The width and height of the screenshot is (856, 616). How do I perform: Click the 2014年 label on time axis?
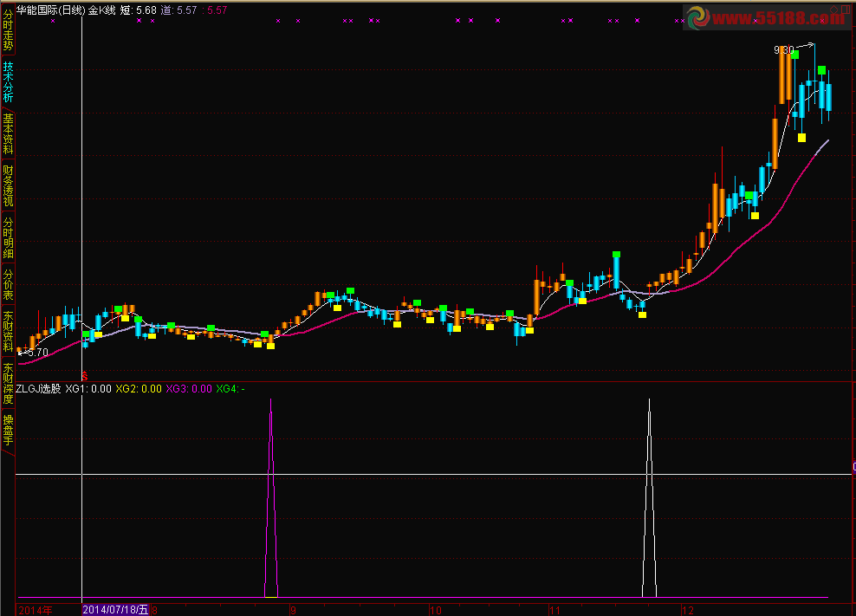click(36, 610)
